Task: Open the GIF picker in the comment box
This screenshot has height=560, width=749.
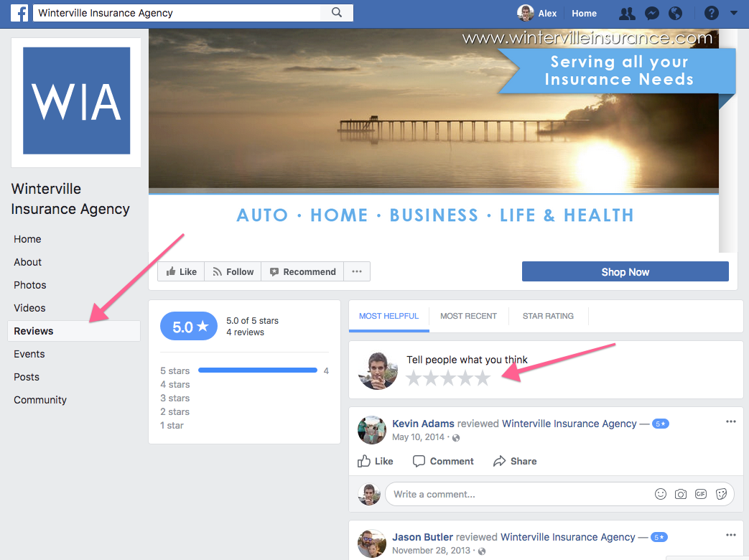Action: pos(701,494)
